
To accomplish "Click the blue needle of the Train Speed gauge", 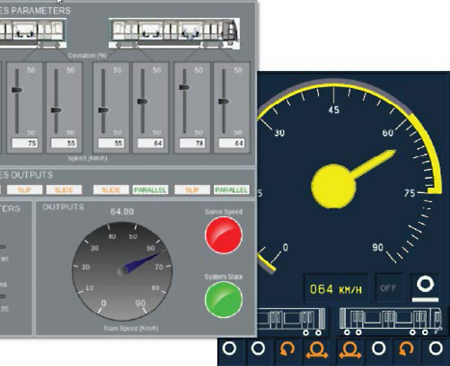I will (143, 262).
